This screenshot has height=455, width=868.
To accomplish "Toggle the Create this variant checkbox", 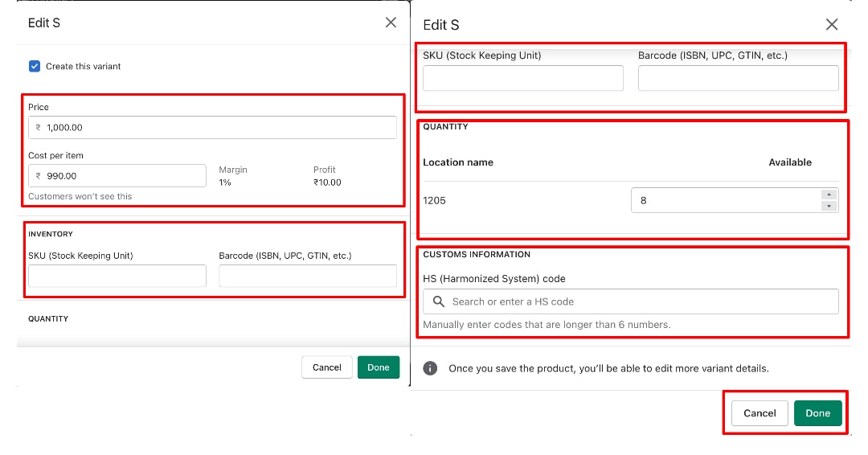I will click(35, 67).
